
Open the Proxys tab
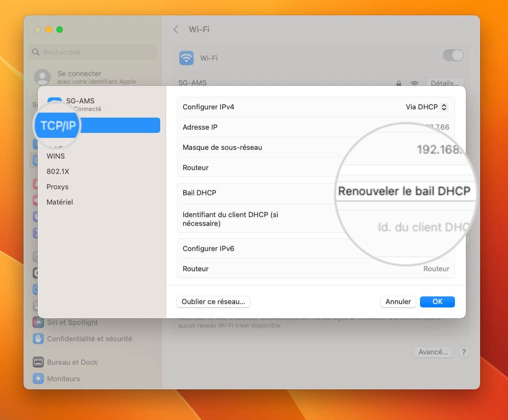pyautogui.click(x=57, y=186)
